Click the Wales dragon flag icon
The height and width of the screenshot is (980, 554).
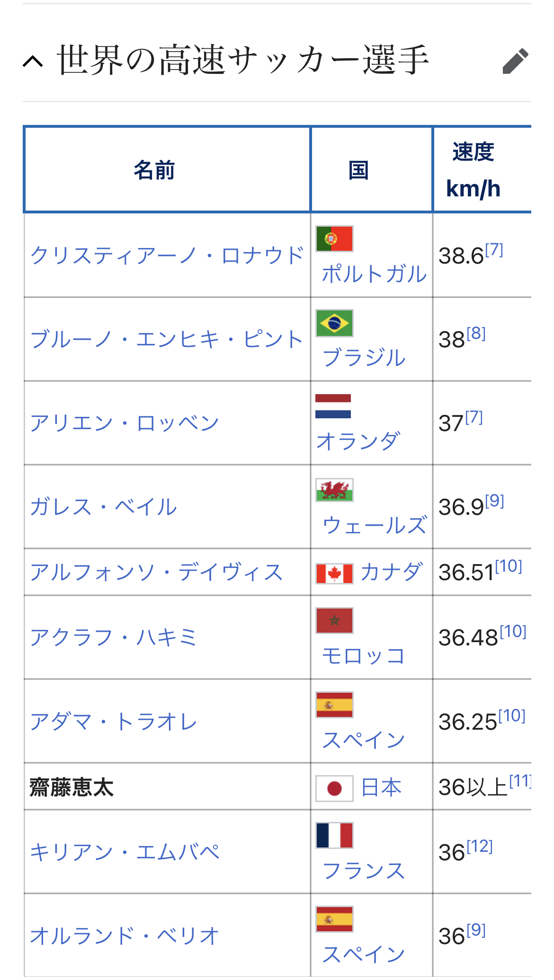(334, 490)
